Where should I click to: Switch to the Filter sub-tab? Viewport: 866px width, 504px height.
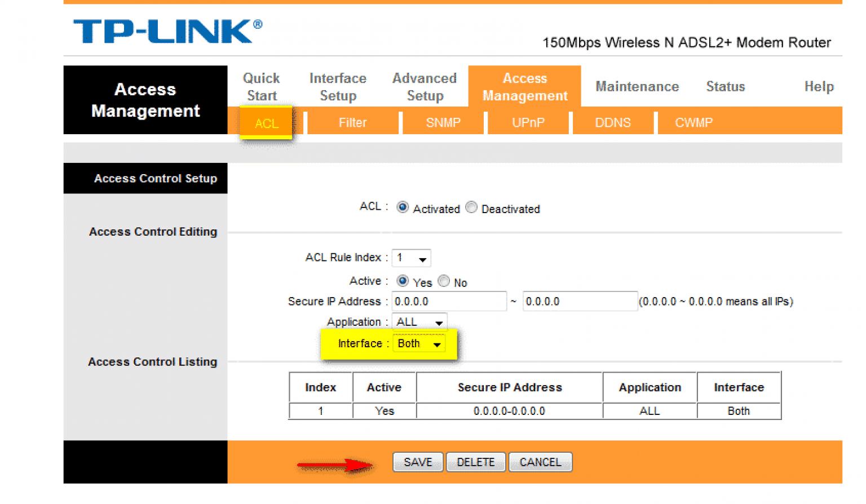point(352,122)
